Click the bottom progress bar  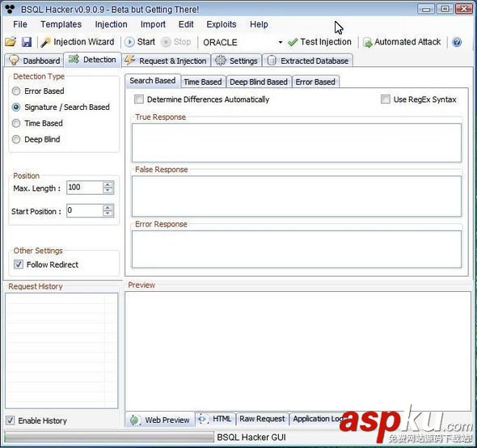pyautogui.click(x=109, y=437)
